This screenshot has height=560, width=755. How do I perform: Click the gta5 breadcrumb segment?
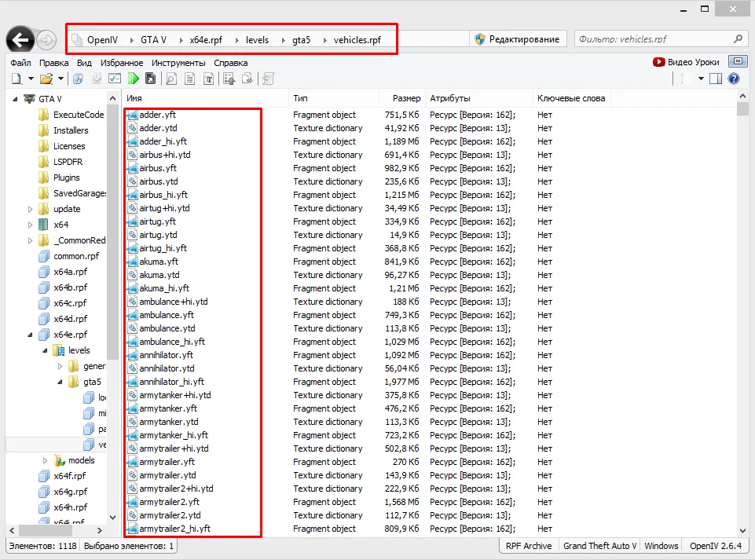pos(302,39)
